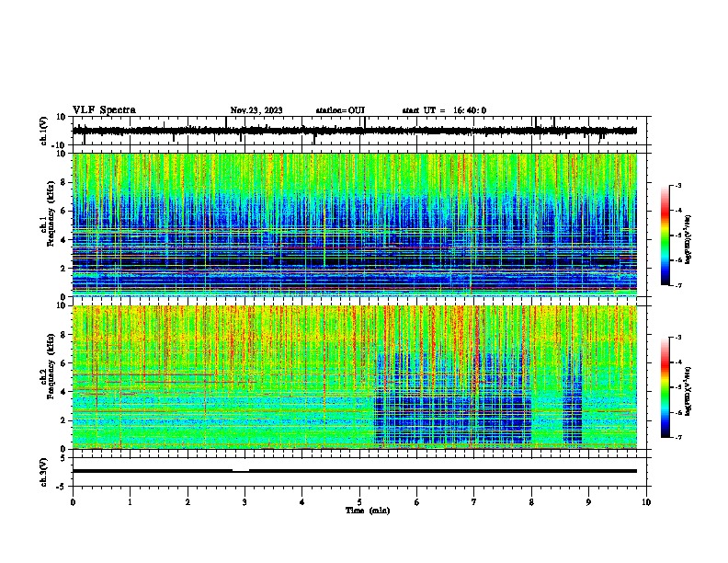Image resolution: width=728 pixels, height=563 pixels.
Task: Click the "8" tick on ch.1 frequency axis
Action: click(x=64, y=182)
